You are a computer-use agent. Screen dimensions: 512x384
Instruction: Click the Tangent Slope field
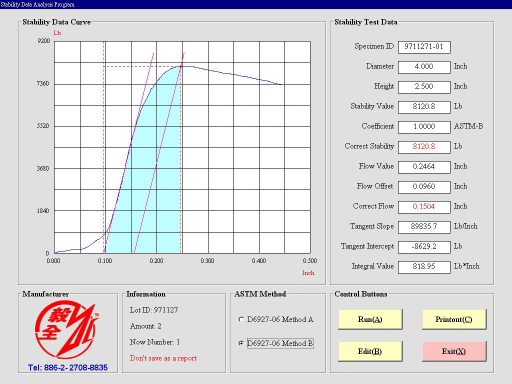[x=424, y=227]
